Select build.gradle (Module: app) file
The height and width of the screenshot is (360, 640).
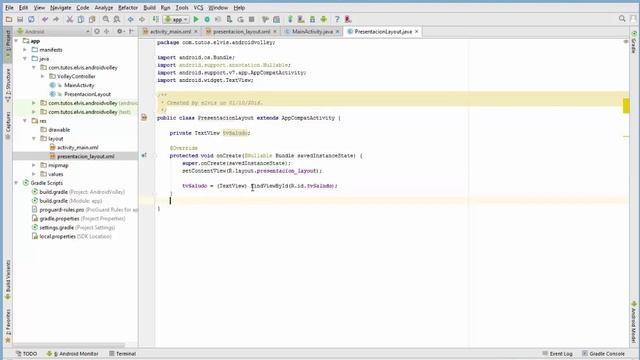coord(71,201)
